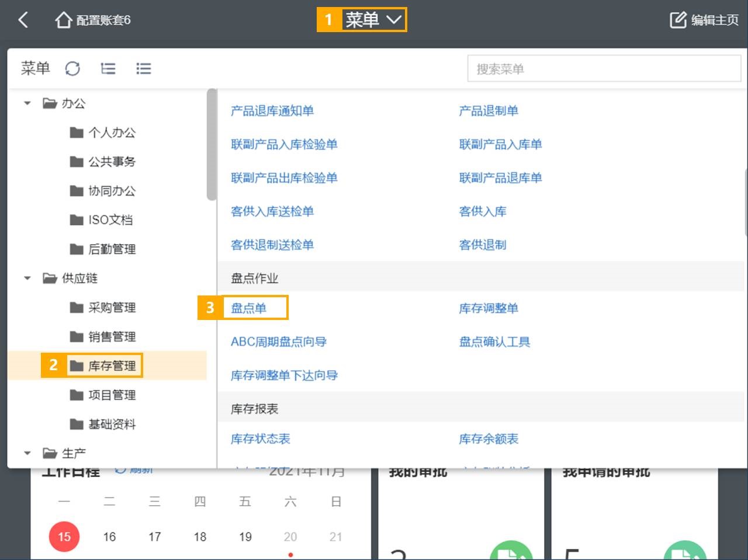Select calendar date 19
The height and width of the screenshot is (560, 748).
245,537
